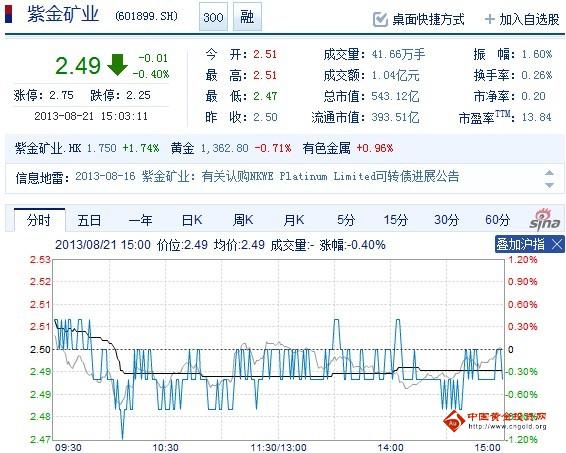Switch to 5分 chart tab

point(345,220)
